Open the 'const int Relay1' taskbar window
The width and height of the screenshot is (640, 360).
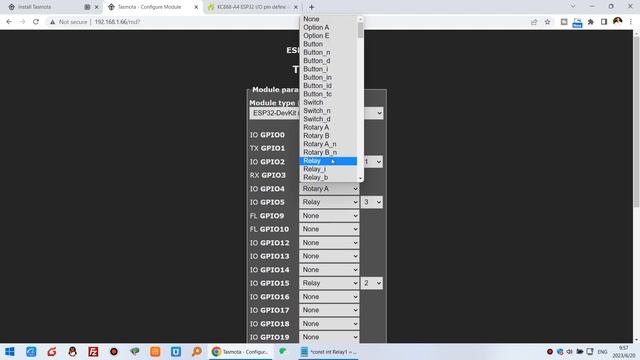[328, 351]
